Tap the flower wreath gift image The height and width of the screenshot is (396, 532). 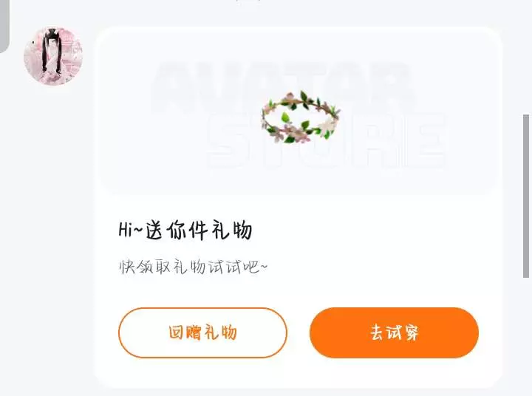pos(300,117)
